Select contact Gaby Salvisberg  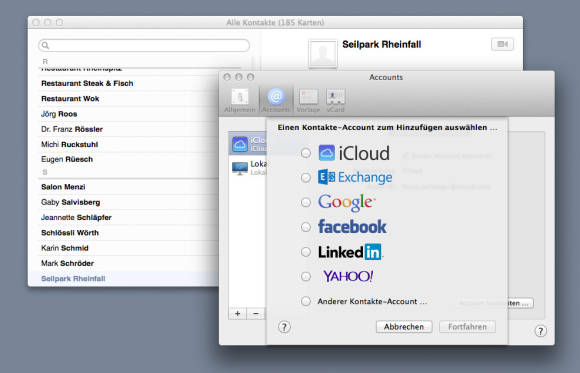coord(128,202)
